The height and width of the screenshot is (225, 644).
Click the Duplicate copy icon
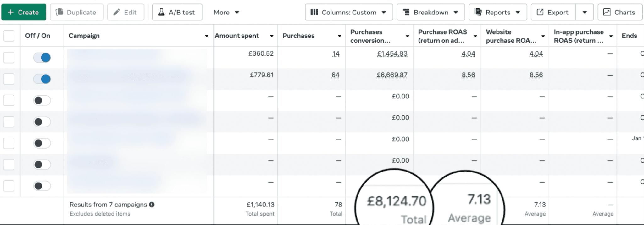(x=59, y=12)
